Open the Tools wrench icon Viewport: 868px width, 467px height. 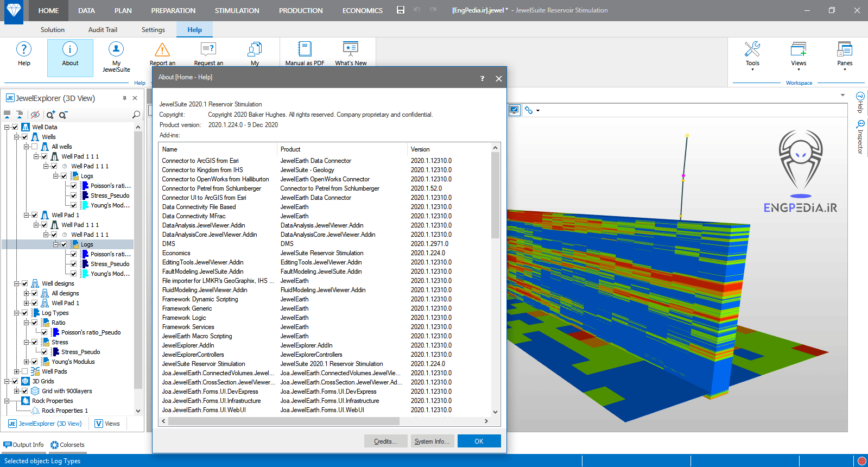click(x=752, y=50)
